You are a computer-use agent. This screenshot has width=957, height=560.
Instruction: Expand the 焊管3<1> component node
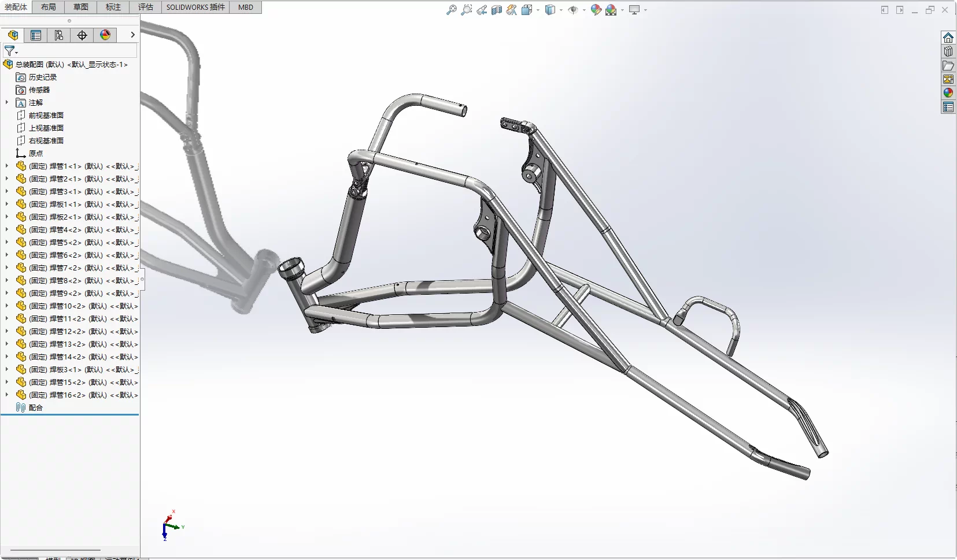point(7,191)
